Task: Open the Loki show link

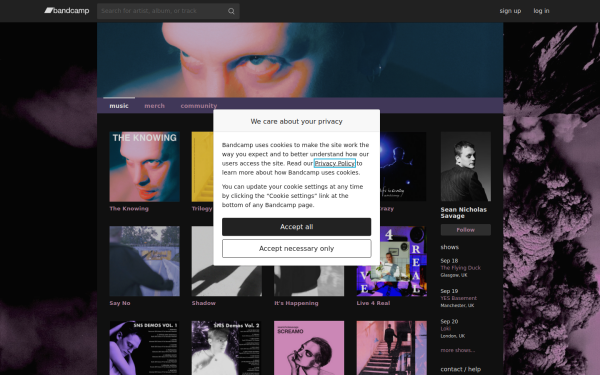Action: [x=445, y=329]
